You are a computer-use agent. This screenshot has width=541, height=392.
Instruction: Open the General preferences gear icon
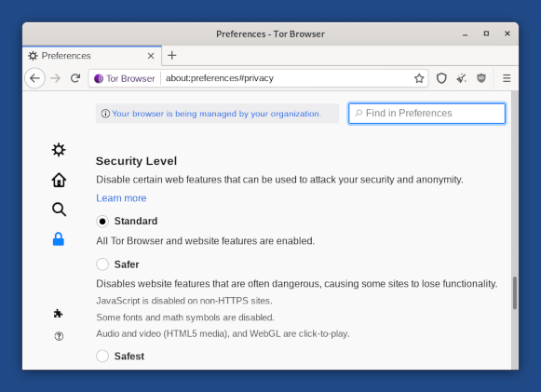[x=59, y=150]
